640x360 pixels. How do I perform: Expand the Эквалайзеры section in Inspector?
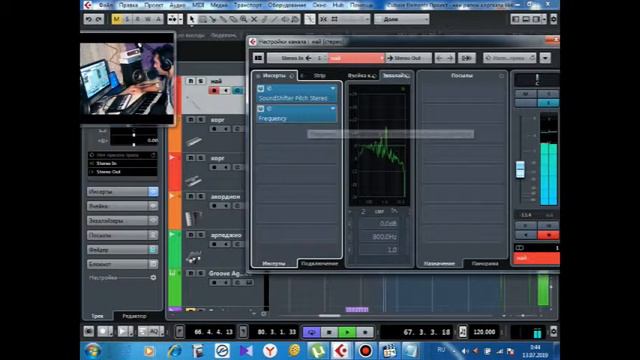point(122,220)
